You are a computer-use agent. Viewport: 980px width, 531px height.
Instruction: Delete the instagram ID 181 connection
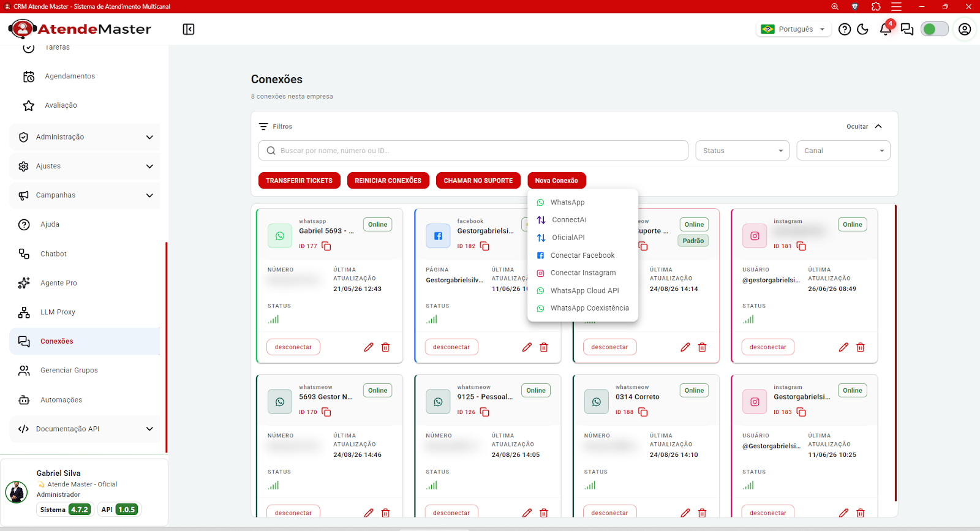(861, 347)
